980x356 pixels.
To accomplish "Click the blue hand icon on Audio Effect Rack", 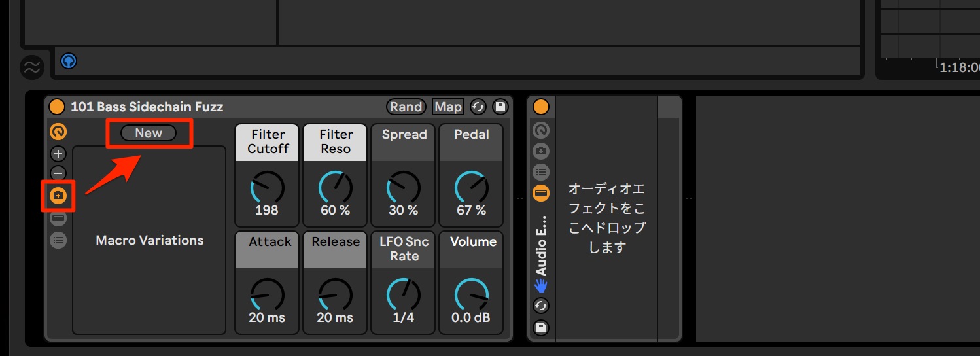I will (x=541, y=285).
